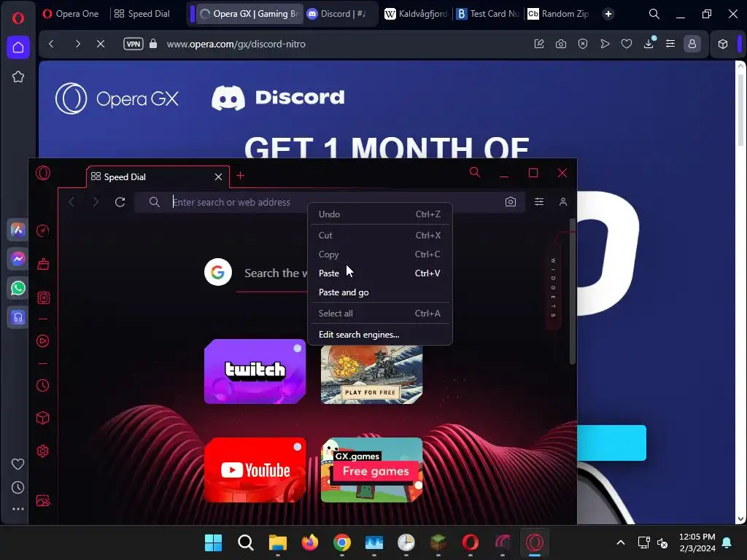Open the three-dot sidebar setup menu

(x=18, y=509)
